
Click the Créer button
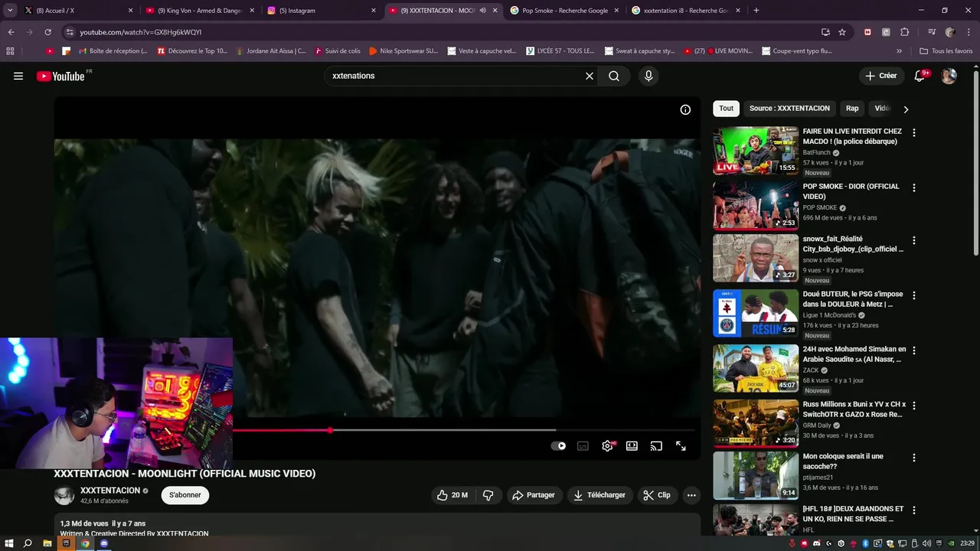click(881, 76)
